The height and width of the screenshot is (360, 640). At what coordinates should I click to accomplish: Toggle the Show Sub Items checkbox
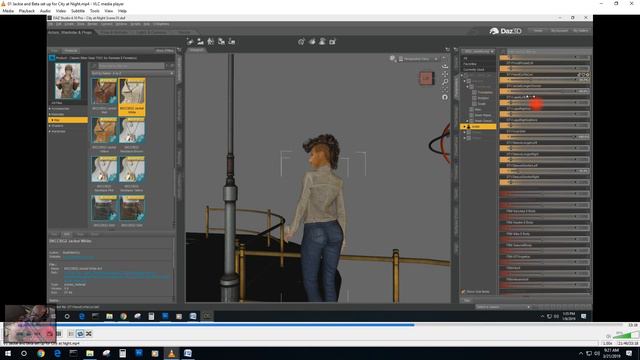coord(464,292)
